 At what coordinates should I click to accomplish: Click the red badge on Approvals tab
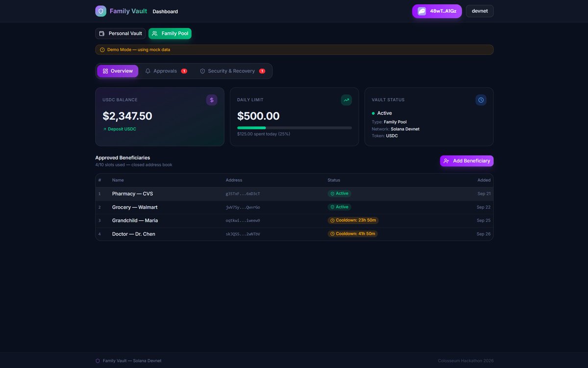click(184, 71)
